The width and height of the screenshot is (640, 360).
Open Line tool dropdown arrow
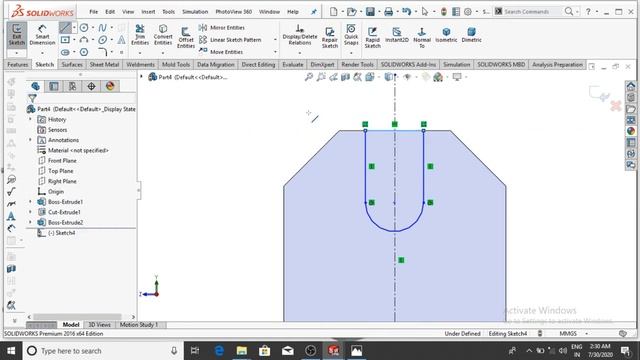(x=74, y=28)
